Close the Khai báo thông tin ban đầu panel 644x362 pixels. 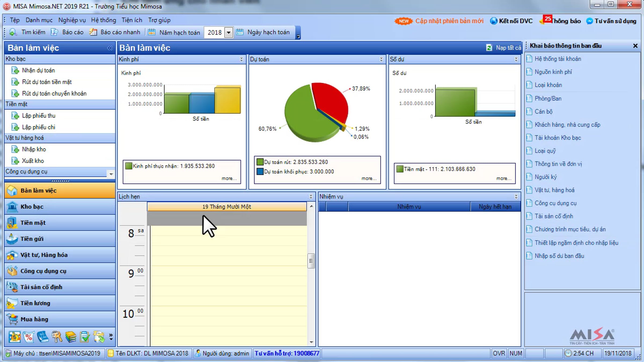point(635,46)
